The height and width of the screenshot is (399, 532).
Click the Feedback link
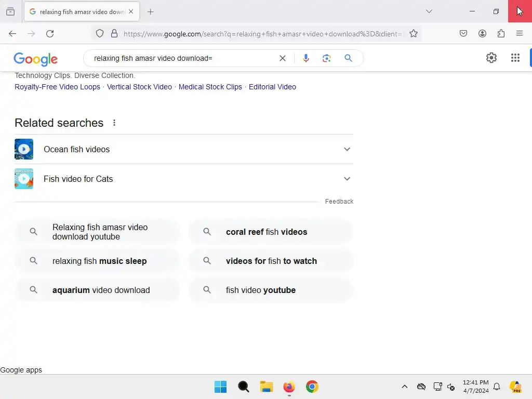tap(339, 202)
